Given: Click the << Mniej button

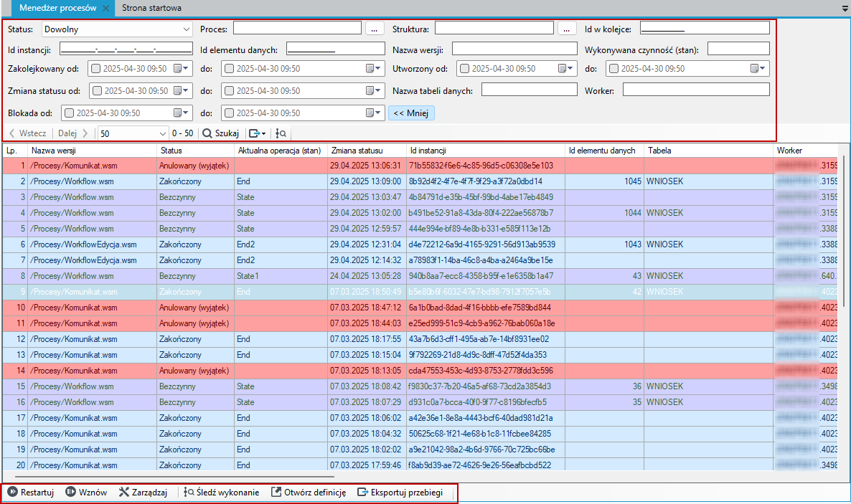Looking at the screenshot, I should [x=411, y=113].
